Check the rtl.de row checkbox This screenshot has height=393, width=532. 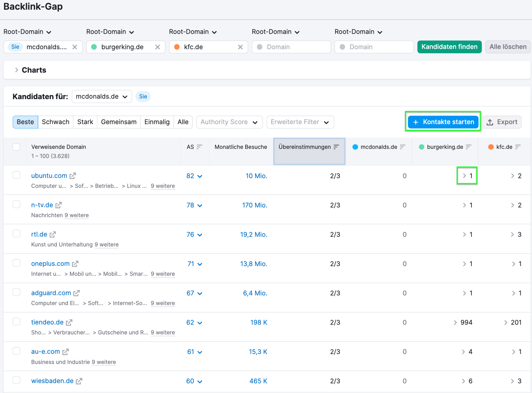[x=16, y=234]
